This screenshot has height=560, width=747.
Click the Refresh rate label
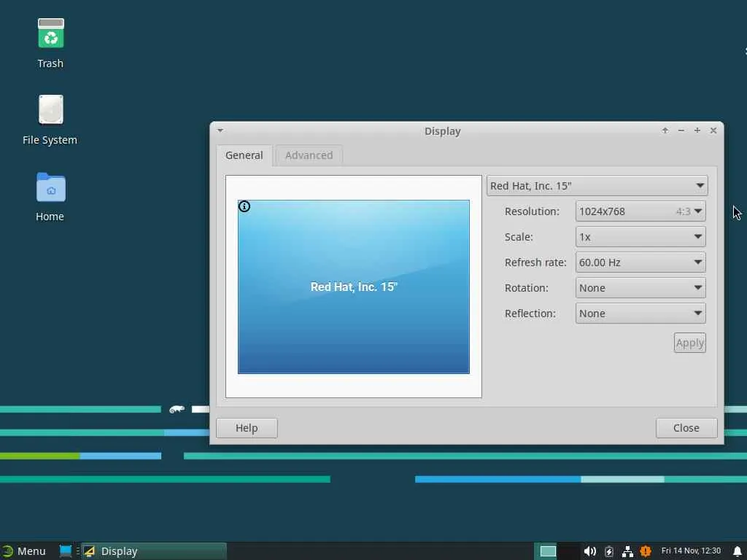click(x=535, y=262)
